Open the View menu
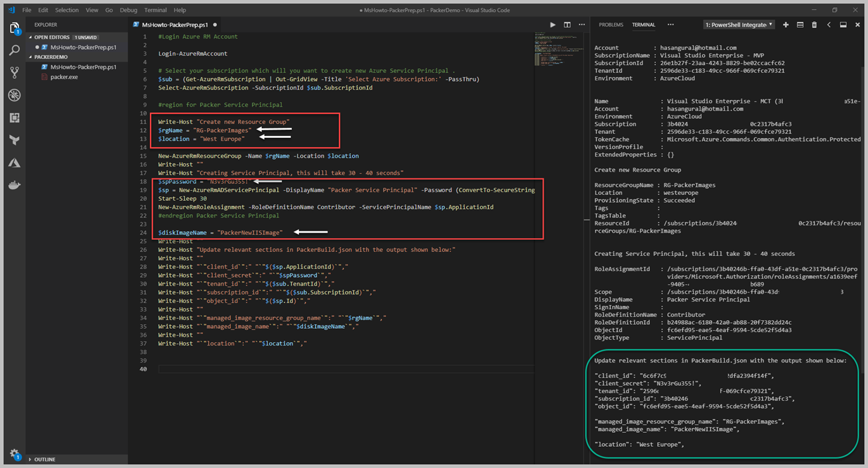The width and height of the screenshot is (868, 468). click(x=92, y=11)
